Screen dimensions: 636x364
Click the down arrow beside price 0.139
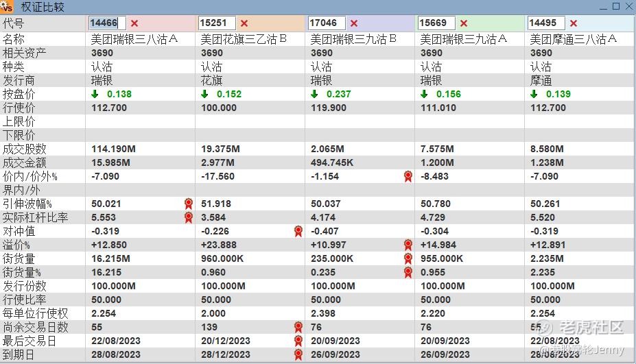(x=534, y=94)
